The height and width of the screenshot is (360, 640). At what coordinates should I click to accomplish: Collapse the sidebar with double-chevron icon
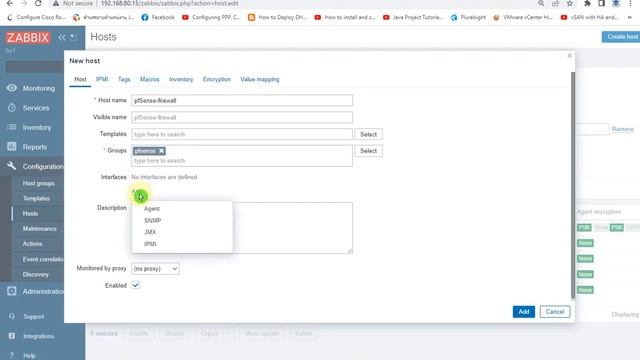62,38
